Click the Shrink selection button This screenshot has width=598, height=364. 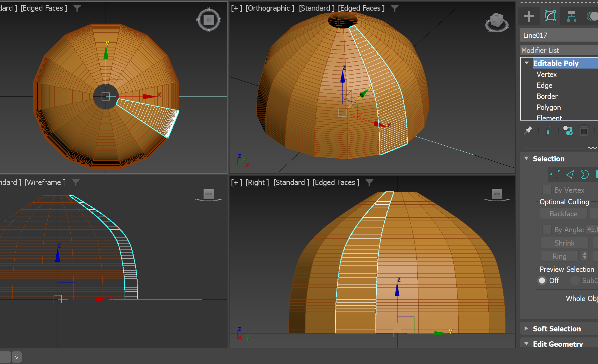(x=564, y=243)
